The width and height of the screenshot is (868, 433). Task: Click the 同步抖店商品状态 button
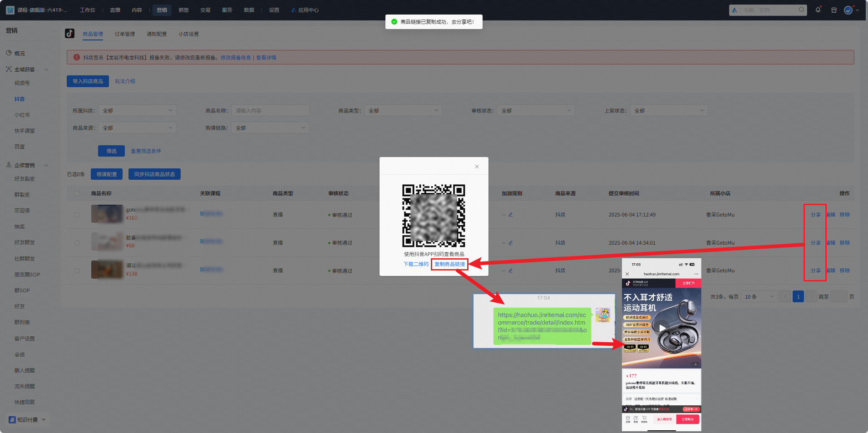pyautogui.click(x=154, y=174)
